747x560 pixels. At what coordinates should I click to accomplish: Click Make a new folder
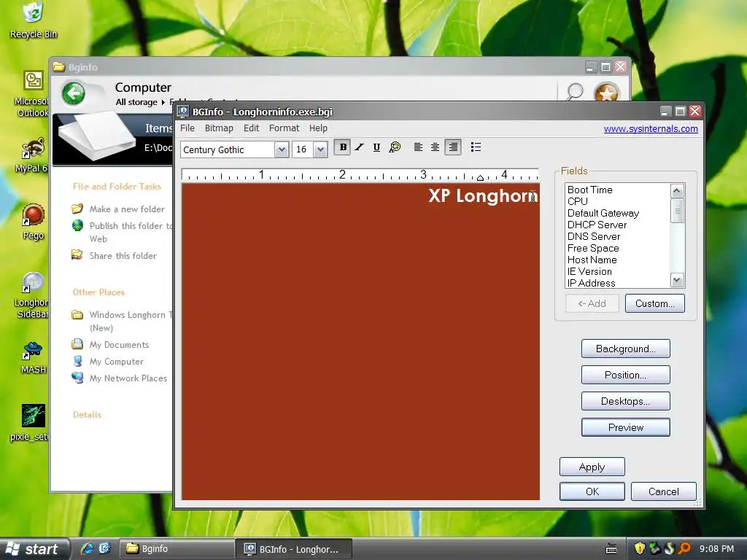(127, 209)
